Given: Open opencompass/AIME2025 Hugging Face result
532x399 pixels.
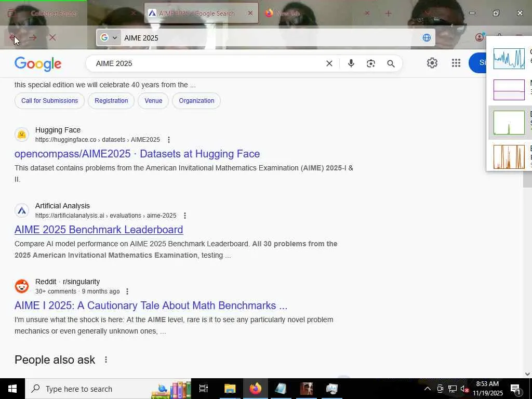Looking at the screenshot, I should click(137, 154).
